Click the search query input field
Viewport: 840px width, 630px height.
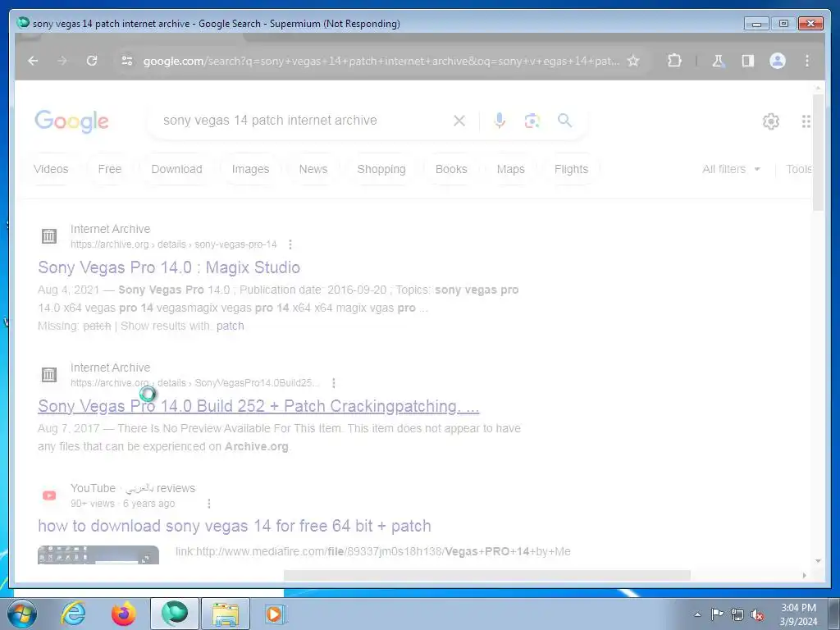270,121
